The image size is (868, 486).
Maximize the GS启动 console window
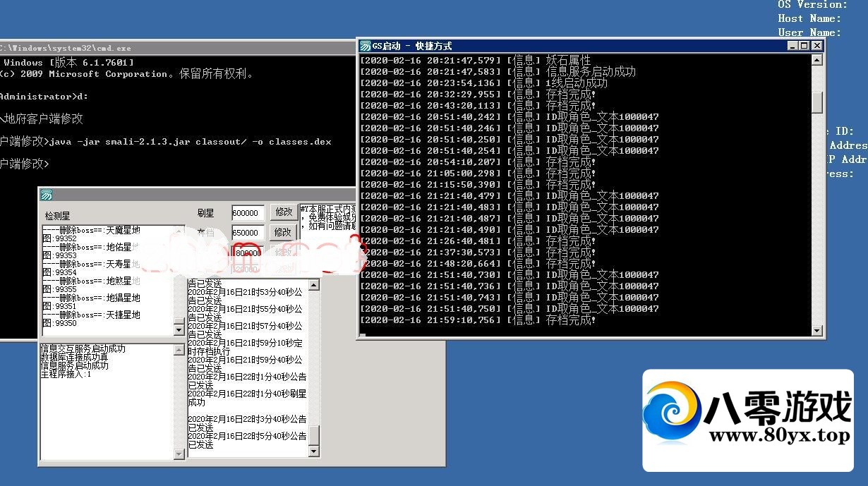coord(804,46)
